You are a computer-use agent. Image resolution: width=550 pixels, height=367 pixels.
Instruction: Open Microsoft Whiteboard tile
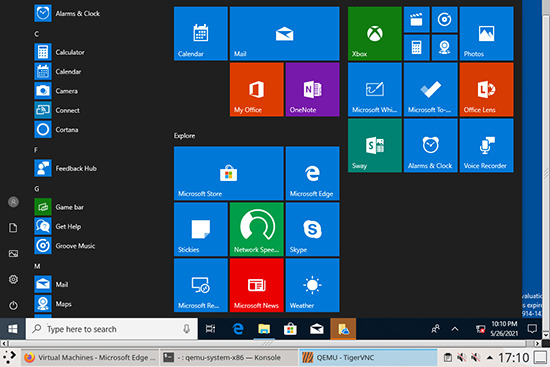pos(375,89)
